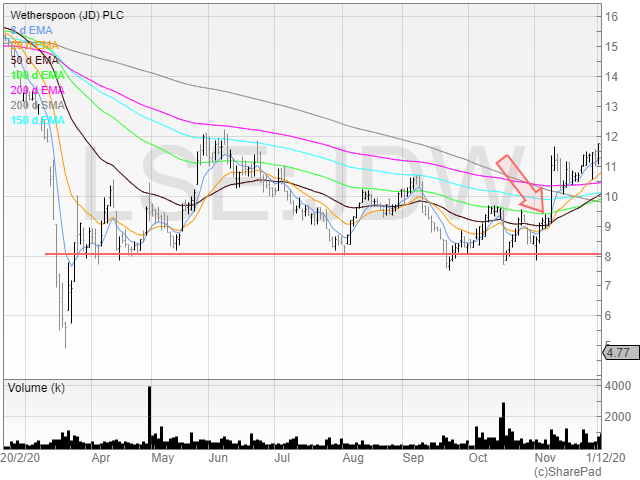Click the 1/12/20 end date label

606,458
